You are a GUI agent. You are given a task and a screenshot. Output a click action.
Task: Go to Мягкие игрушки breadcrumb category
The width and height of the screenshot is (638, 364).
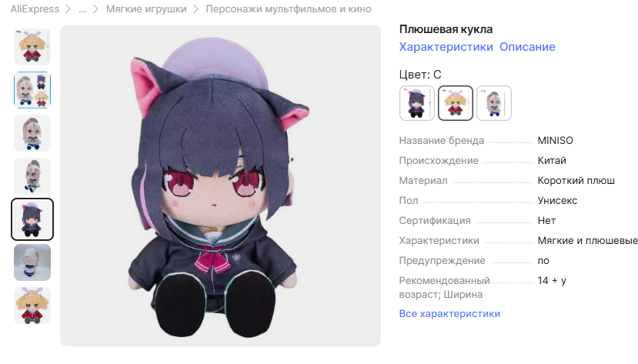point(146,9)
